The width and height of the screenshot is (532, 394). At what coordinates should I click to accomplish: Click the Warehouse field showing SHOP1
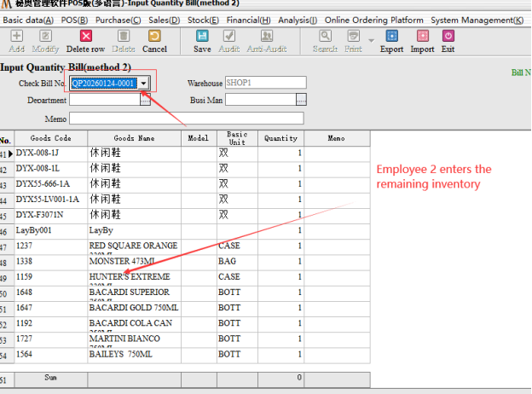click(265, 83)
